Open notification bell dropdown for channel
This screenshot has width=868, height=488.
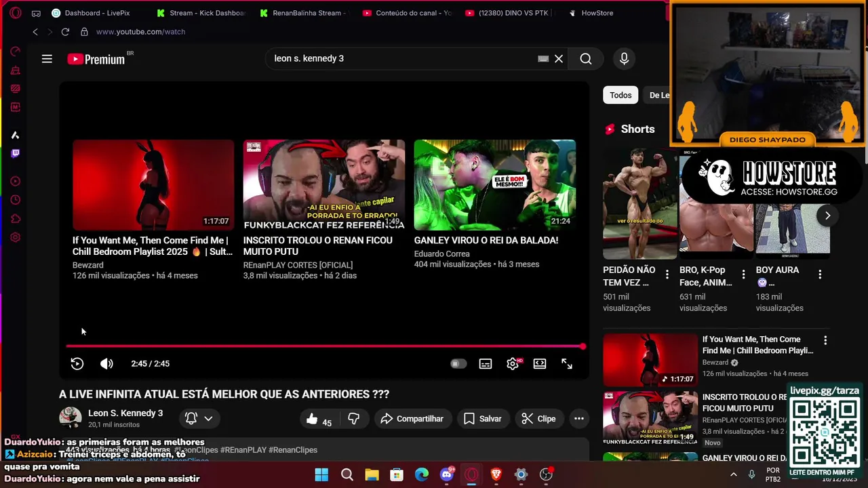199,419
